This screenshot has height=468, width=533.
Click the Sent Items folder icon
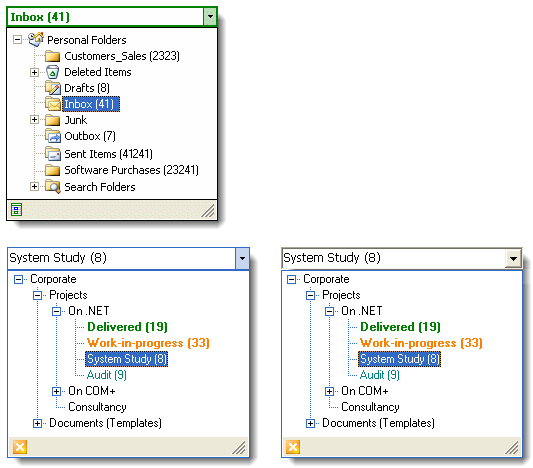[53, 154]
